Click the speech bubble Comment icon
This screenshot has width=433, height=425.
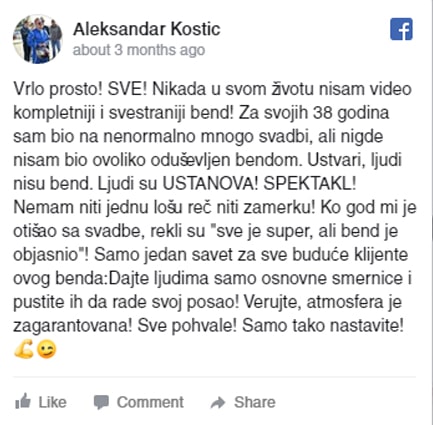(x=101, y=402)
